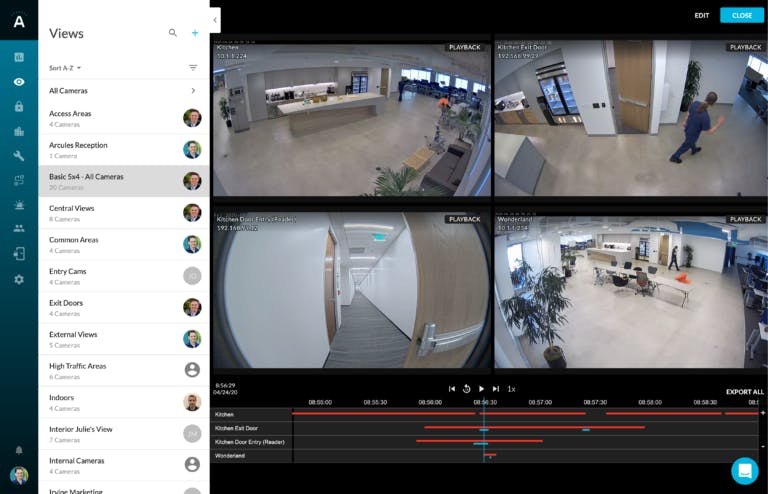Viewport: 768px width, 494px height.
Task: Open the eye Views icon in sidebar
Action: (x=19, y=82)
